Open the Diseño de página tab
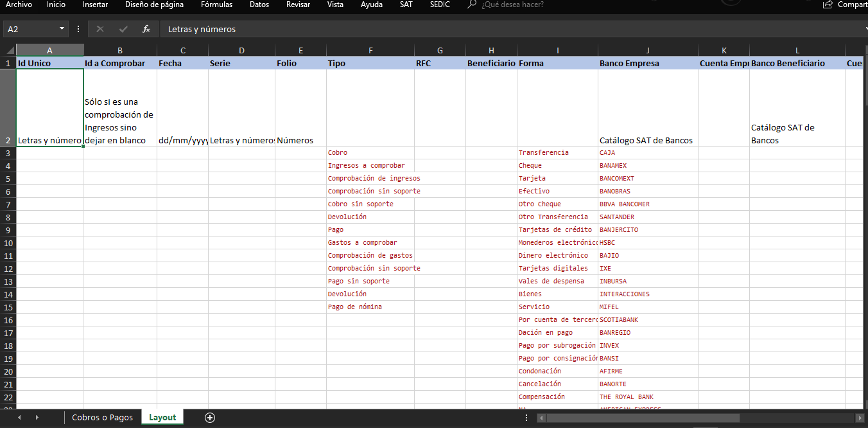868x428 pixels. [x=154, y=5]
